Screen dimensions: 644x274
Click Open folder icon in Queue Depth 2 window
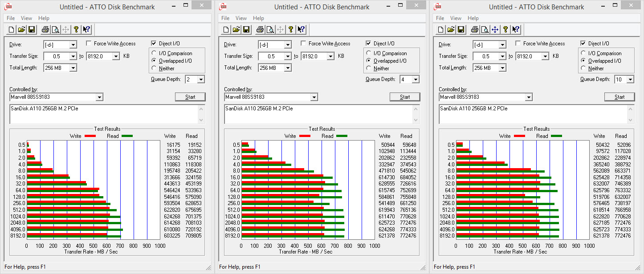click(x=21, y=30)
